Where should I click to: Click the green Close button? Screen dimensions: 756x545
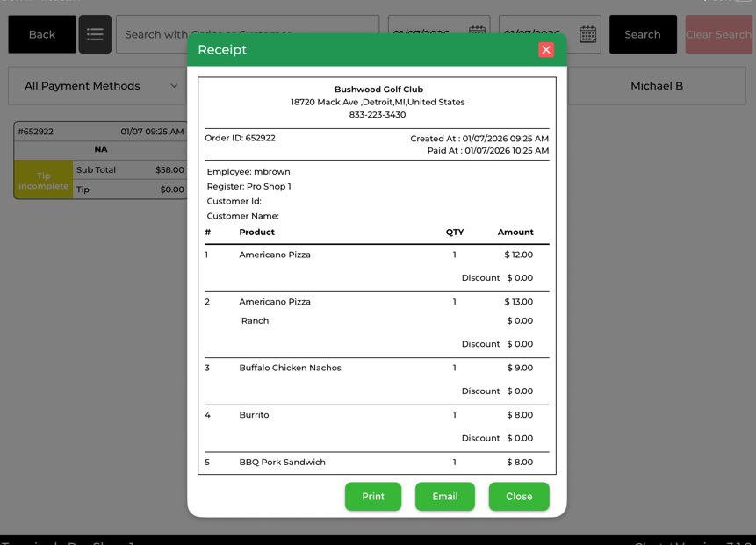[519, 497]
